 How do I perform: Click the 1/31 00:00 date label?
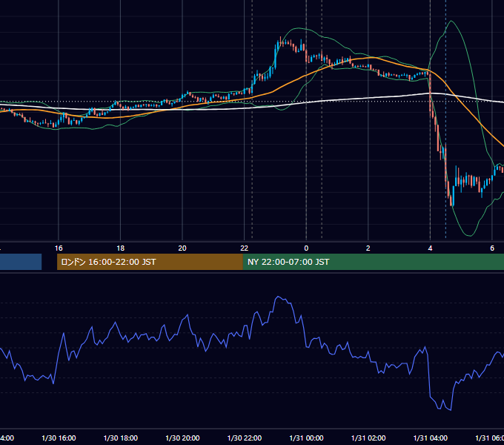pyautogui.click(x=306, y=438)
